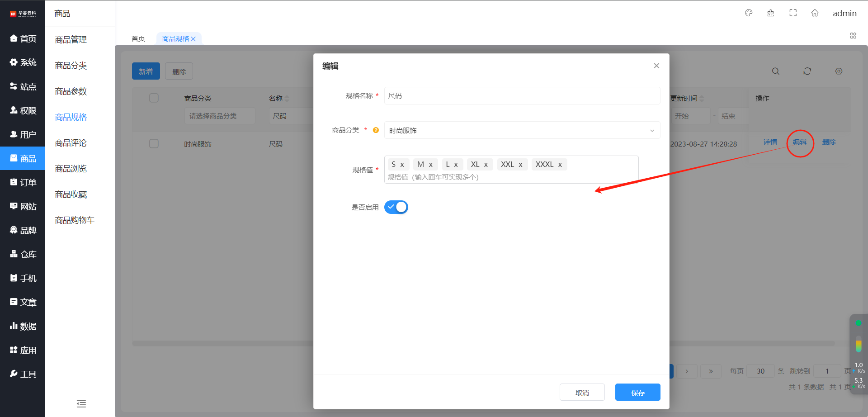This screenshot has height=417, width=868.
Task: Open the search icon above table
Action: 775,71
